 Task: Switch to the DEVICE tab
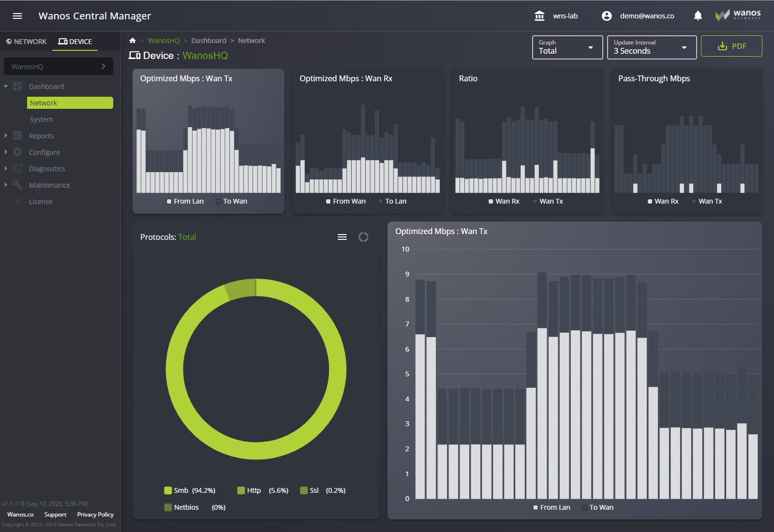pos(75,42)
